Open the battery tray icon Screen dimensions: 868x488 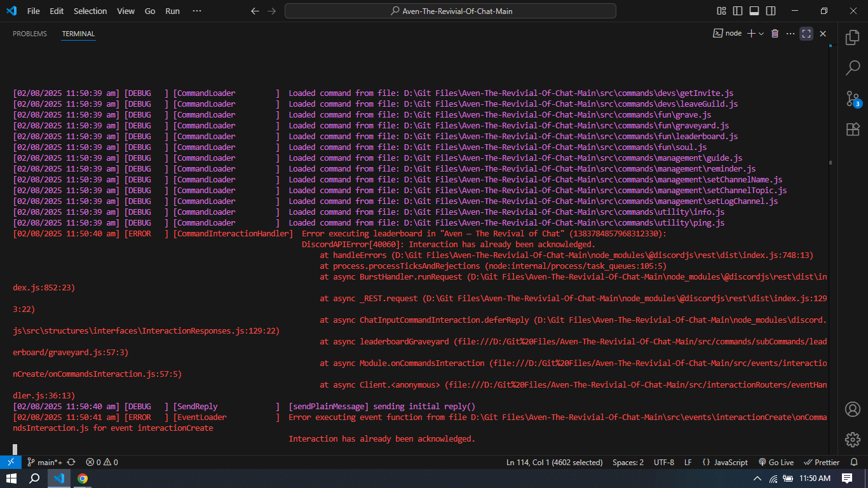789,478
